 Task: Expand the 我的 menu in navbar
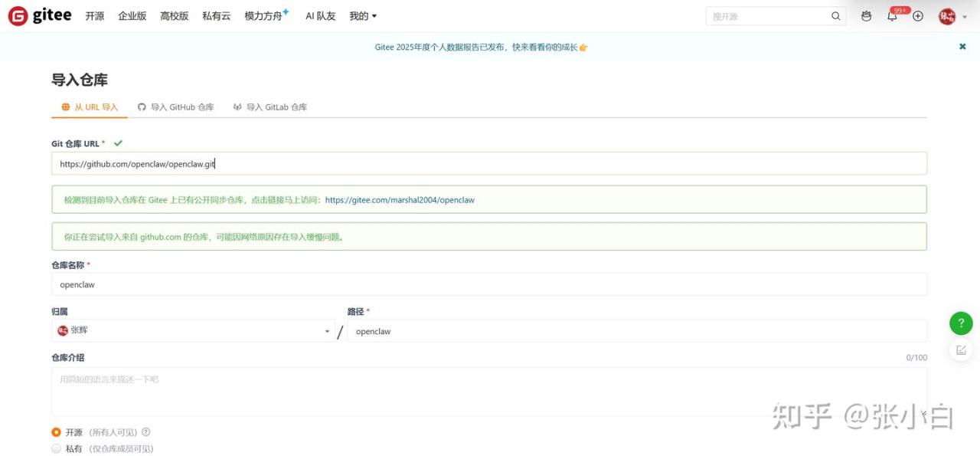click(x=363, y=16)
